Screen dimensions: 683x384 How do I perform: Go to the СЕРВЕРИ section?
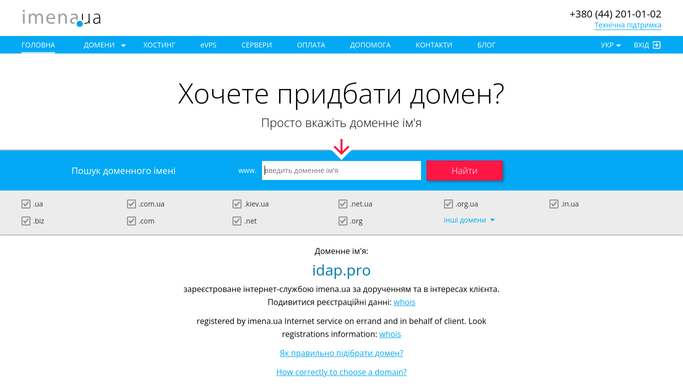[x=257, y=45]
